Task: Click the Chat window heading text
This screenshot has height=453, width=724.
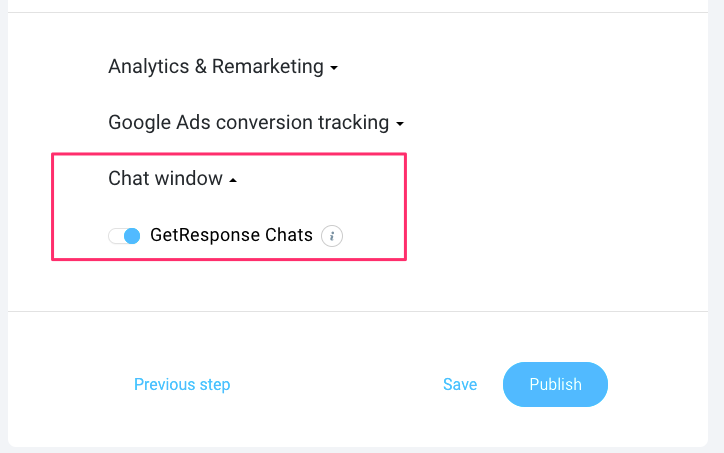Action: (165, 178)
